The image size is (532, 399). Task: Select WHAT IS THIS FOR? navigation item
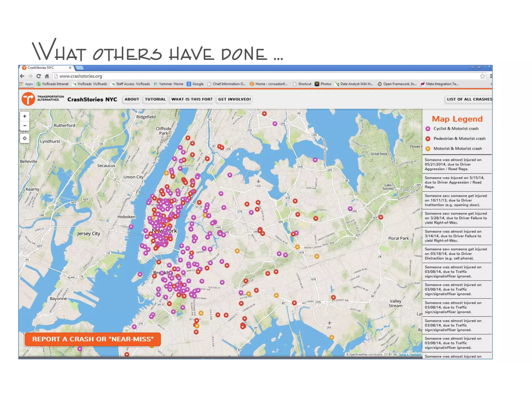[192, 99]
